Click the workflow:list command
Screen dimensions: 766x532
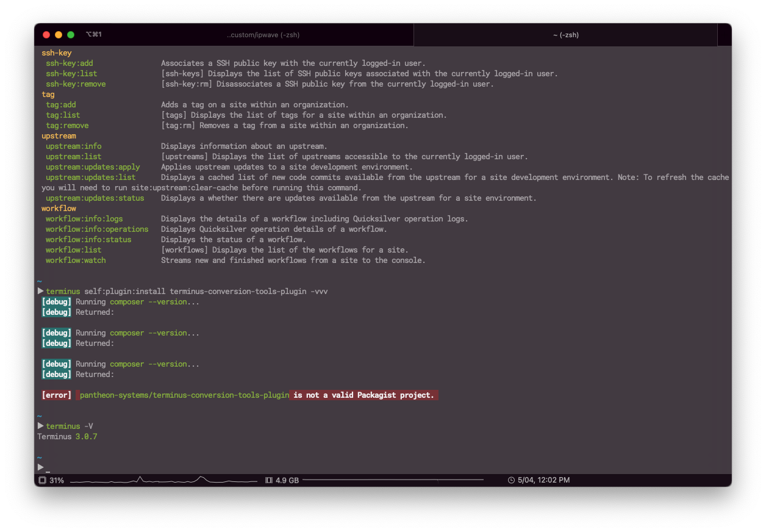pos(74,250)
